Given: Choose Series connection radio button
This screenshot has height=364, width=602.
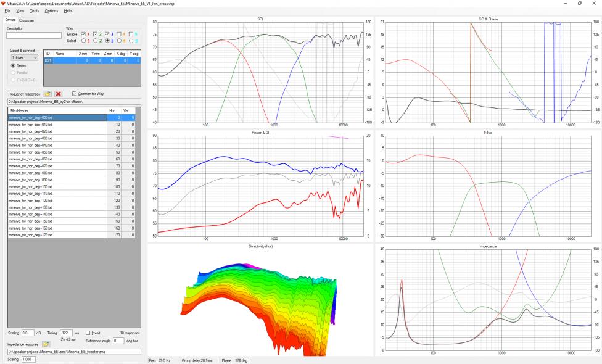Looking at the screenshot, I should click(13, 65).
